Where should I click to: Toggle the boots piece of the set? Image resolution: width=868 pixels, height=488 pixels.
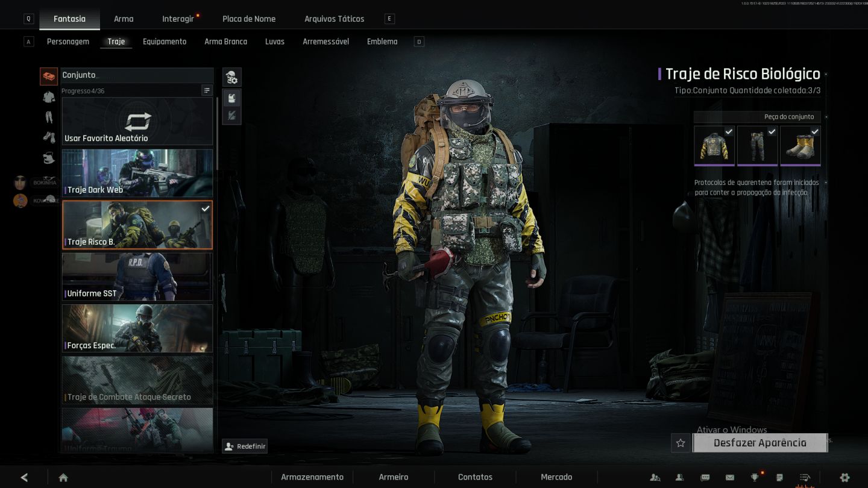pos(800,145)
